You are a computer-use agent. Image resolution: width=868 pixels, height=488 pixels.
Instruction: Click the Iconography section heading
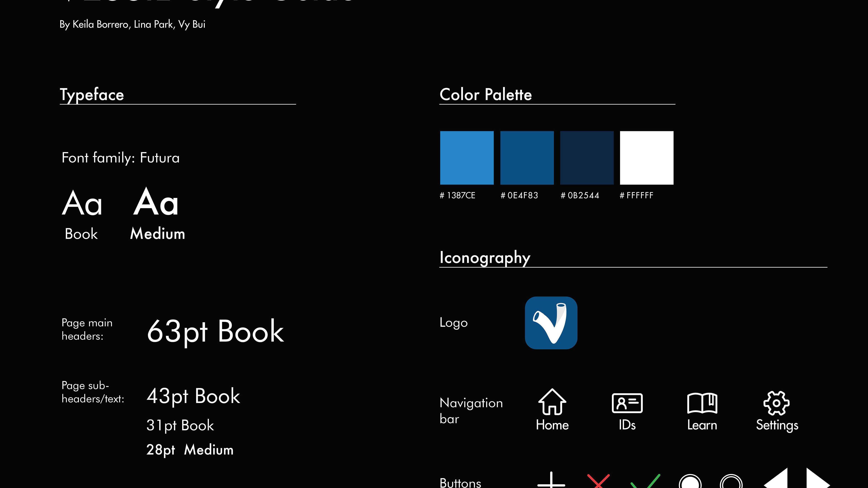click(485, 258)
